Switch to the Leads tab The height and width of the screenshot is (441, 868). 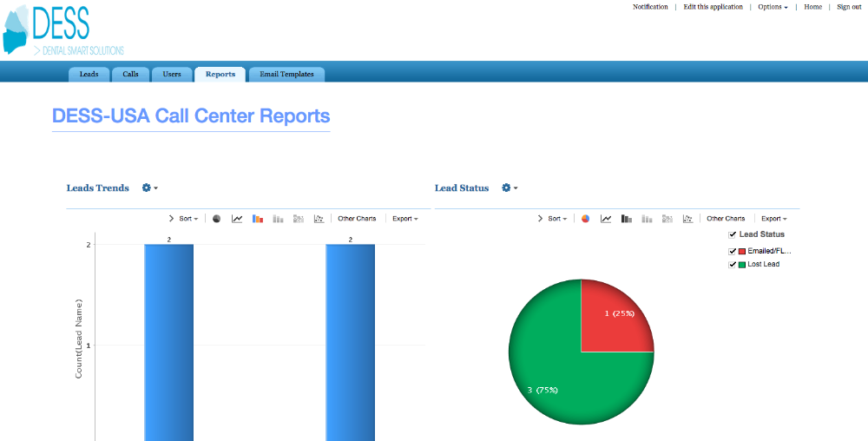89,74
